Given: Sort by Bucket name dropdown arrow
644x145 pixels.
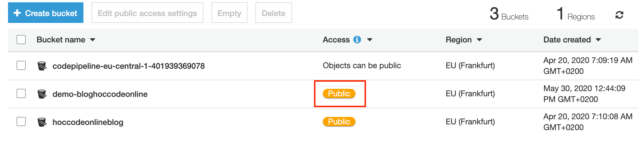Looking at the screenshot, I should (93, 40).
